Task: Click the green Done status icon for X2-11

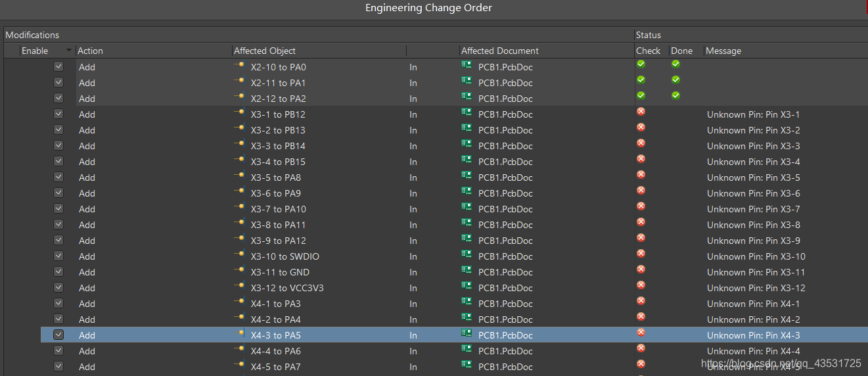Action: (x=675, y=80)
